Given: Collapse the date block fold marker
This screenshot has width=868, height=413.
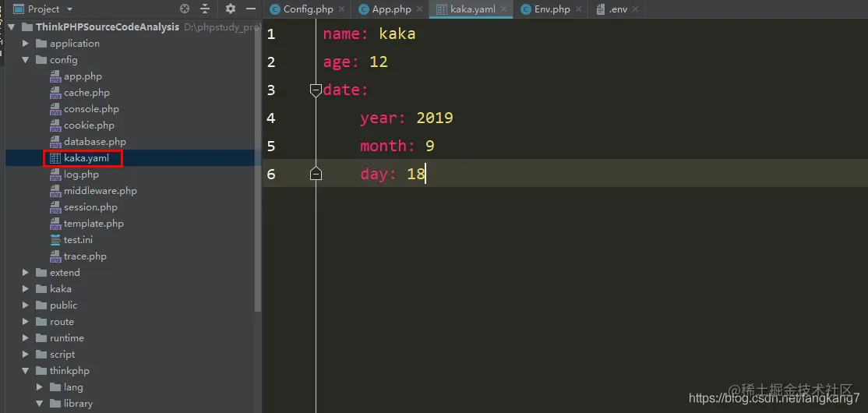Looking at the screenshot, I should coord(316,90).
